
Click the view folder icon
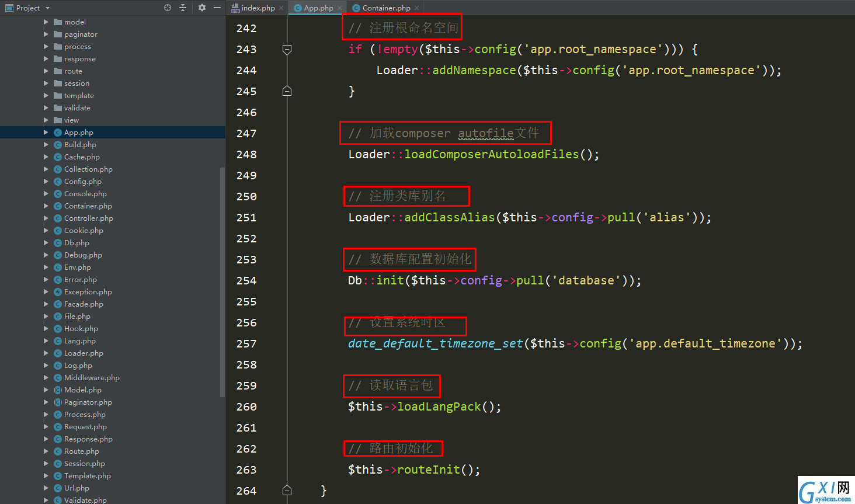tap(58, 120)
